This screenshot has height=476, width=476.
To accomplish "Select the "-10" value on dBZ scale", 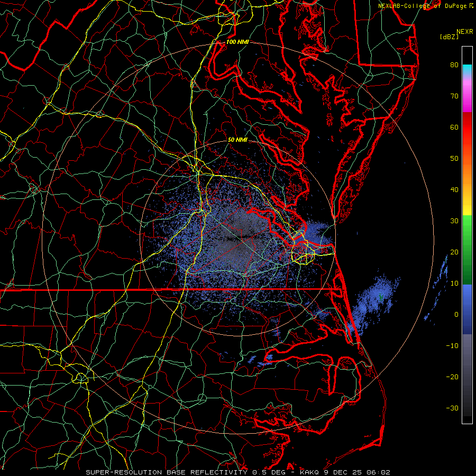I will tap(452, 346).
